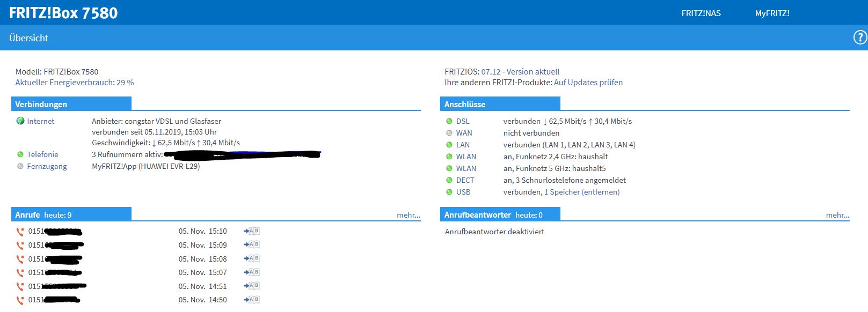Click the Internet globe status icon
Image resolution: width=868 pixels, height=312 pixels.
pyautogui.click(x=20, y=121)
